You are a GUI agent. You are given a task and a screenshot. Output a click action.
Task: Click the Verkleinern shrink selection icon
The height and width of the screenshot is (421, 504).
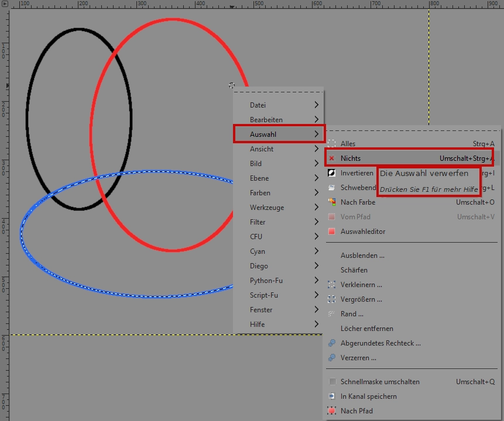tap(332, 285)
